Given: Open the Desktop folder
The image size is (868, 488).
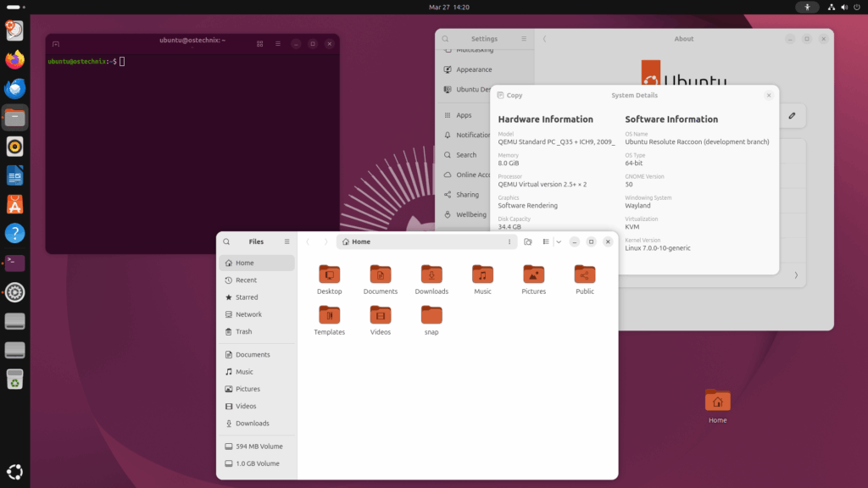Looking at the screenshot, I should click(330, 280).
